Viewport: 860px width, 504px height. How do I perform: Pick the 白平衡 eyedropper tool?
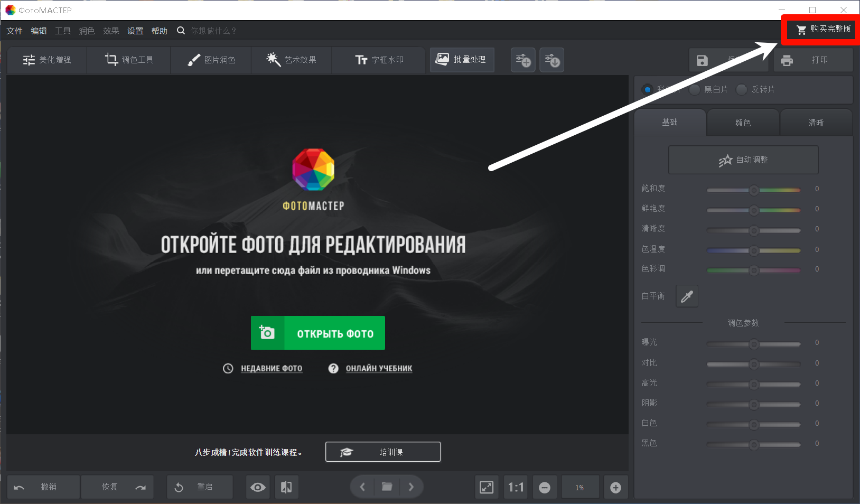point(687,296)
